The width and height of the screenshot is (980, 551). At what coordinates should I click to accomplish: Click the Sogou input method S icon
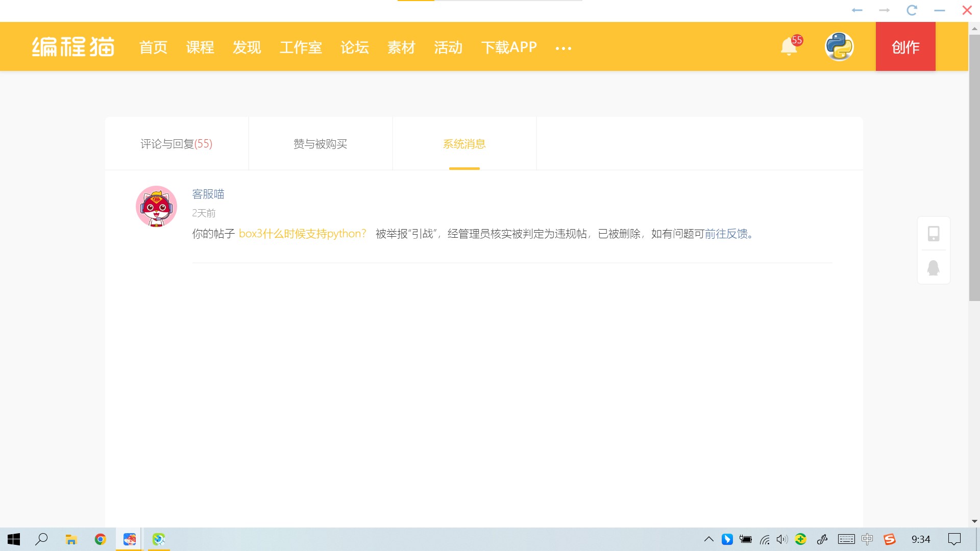click(890, 539)
